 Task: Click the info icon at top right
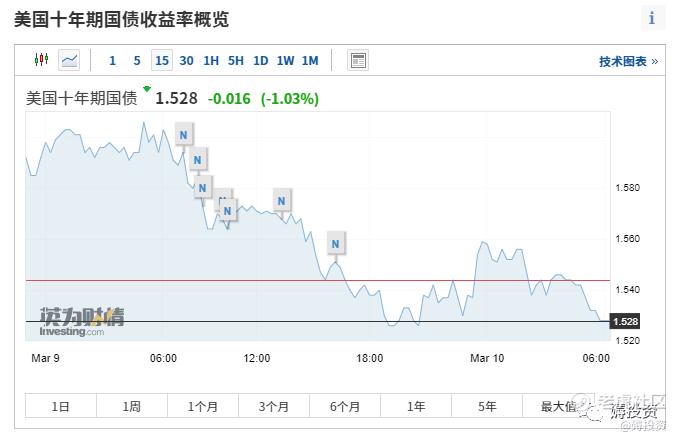point(652,19)
